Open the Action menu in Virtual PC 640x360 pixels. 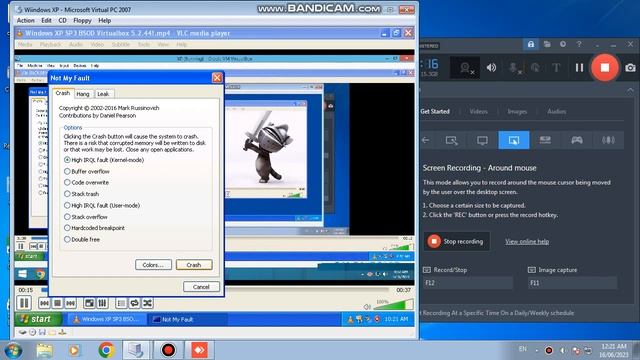(25, 20)
